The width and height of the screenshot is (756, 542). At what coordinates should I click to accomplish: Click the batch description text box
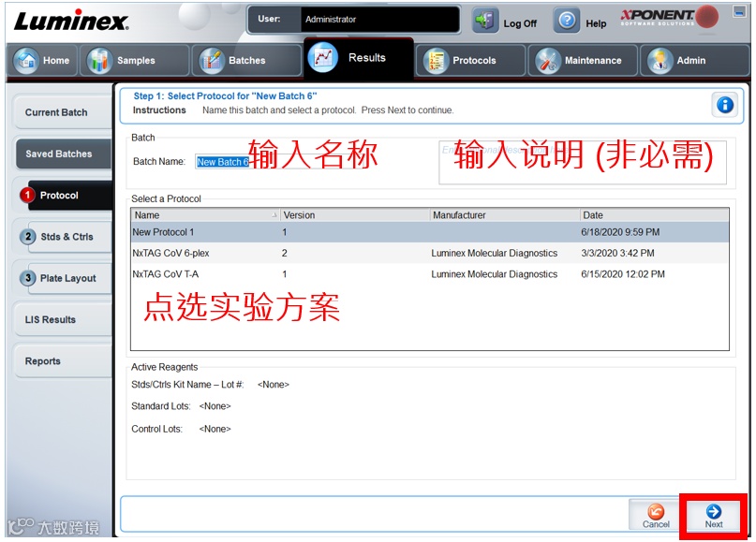[583, 162]
